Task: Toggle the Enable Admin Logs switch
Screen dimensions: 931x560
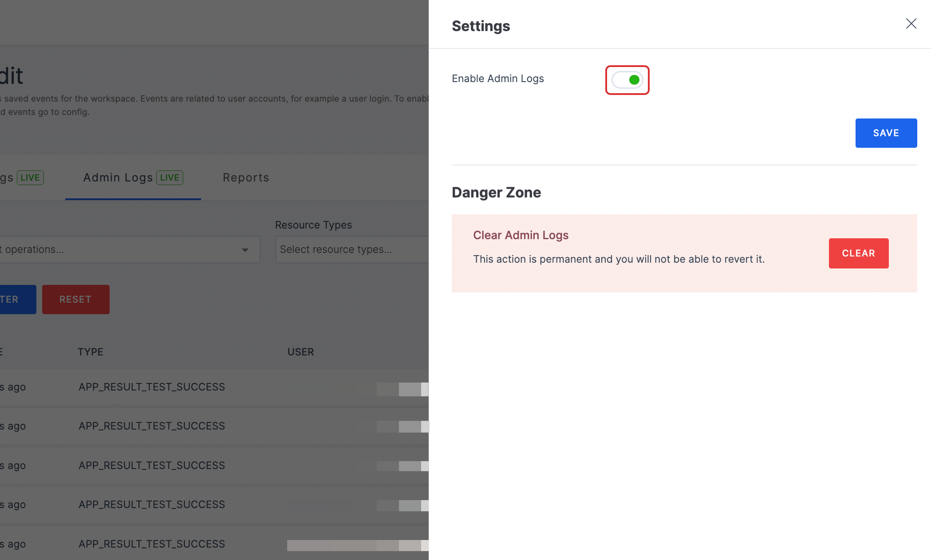Action: point(627,80)
